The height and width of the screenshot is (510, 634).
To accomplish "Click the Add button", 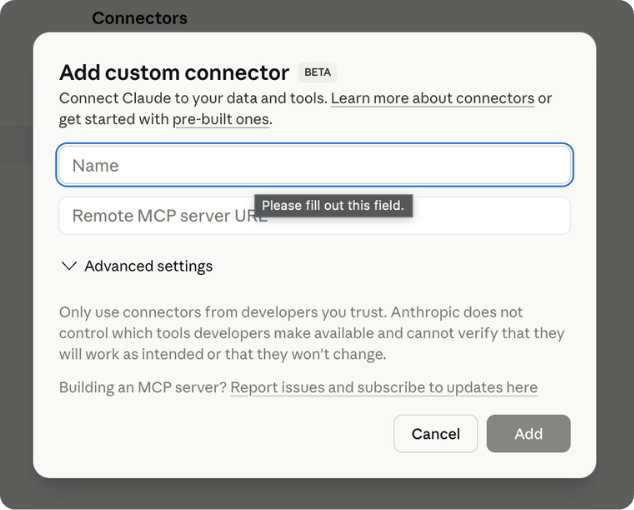I will point(528,434).
